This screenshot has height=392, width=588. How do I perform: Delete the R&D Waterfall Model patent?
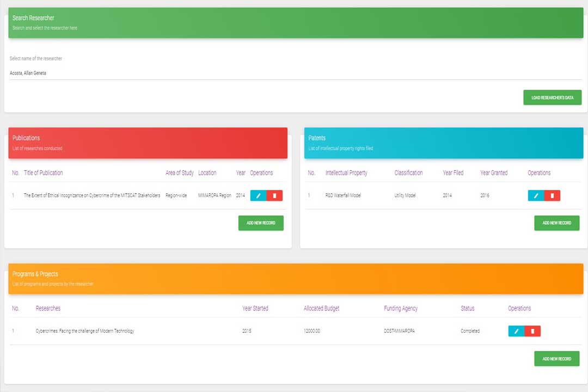pos(552,195)
